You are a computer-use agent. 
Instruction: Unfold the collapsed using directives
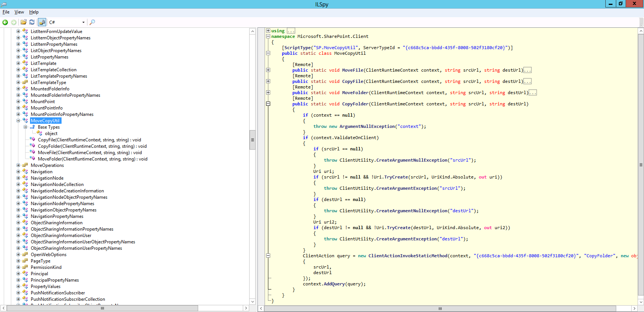(x=268, y=31)
